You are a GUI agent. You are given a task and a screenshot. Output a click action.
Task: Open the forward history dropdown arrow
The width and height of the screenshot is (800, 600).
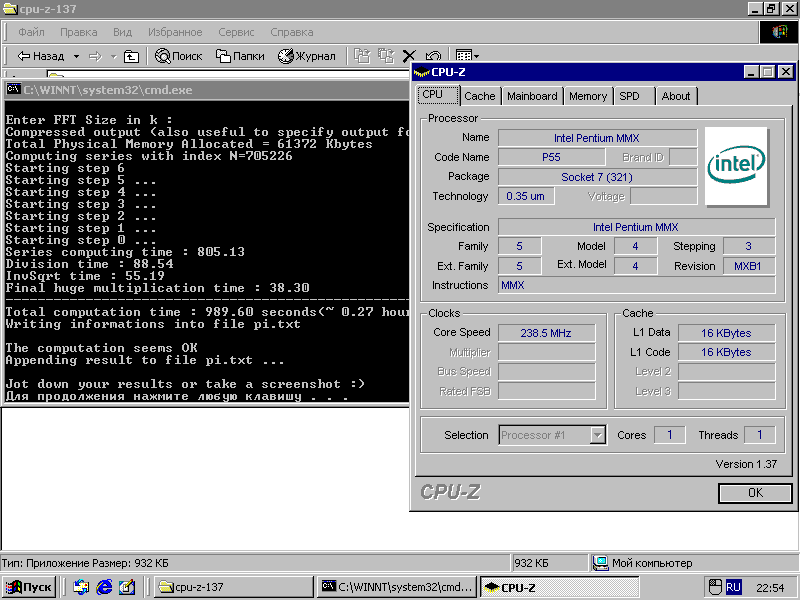tap(113, 56)
